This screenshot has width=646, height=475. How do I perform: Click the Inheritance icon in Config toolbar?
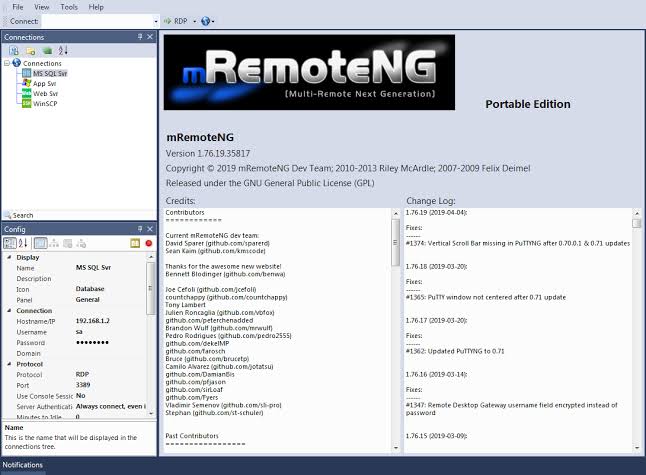click(54, 243)
